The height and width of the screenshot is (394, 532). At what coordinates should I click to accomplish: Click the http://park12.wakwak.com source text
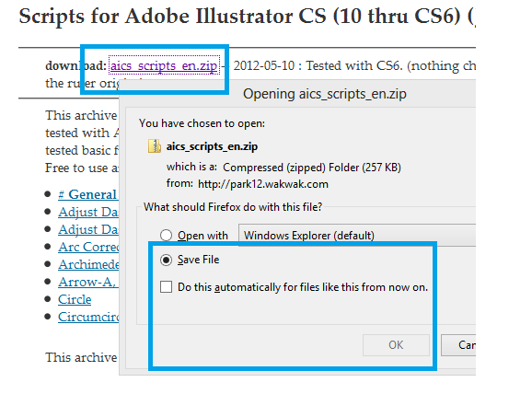tap(263, 184)
